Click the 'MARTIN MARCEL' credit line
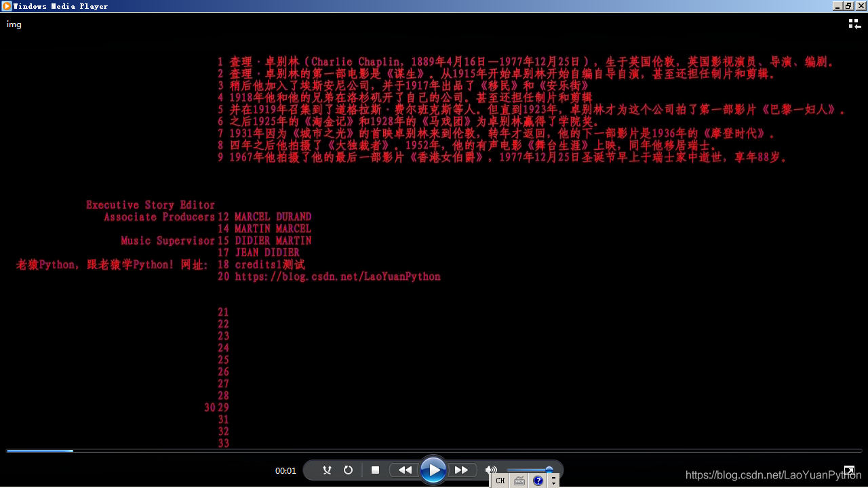The image size is (868, 488). (273, 229)
